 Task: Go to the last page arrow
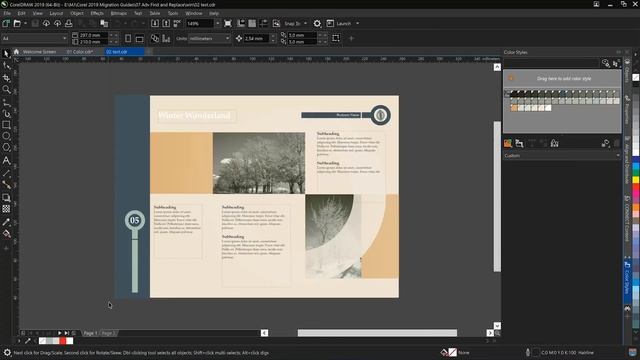point(67,333)
